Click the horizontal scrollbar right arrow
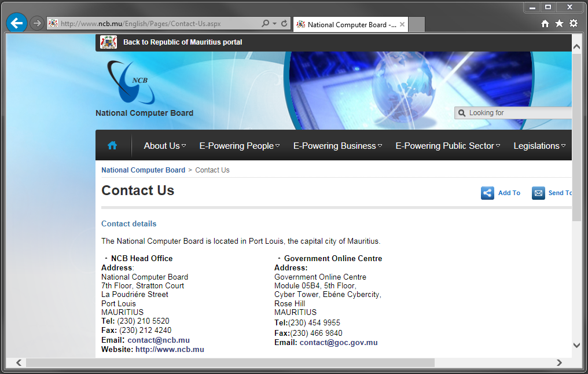This screenshot has width=588, height=374. click(559, 363)
